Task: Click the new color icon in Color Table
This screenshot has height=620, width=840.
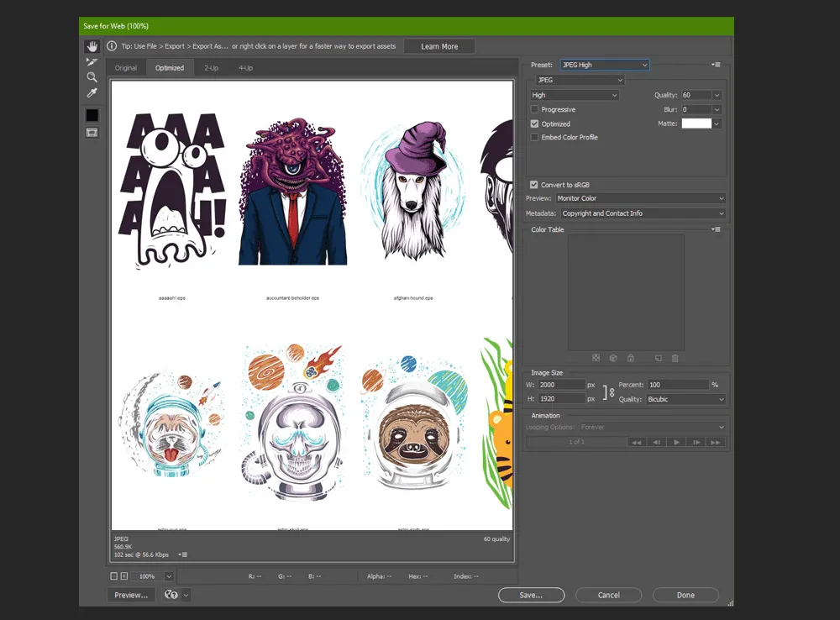Action: click(x=659, y=358)
